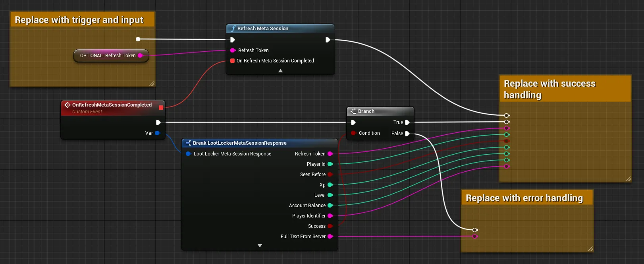This screenshot has height=264, width=644.
Task: Click the OnRefreshMetaSessionCompleted exec output pin
Action: [x=158, y=122]
